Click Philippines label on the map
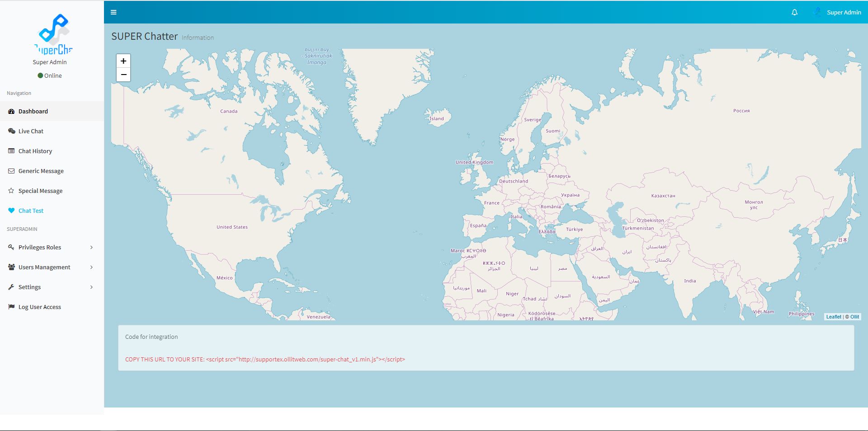The width and height of the screenshot is (868, 431). click(802, 314)
